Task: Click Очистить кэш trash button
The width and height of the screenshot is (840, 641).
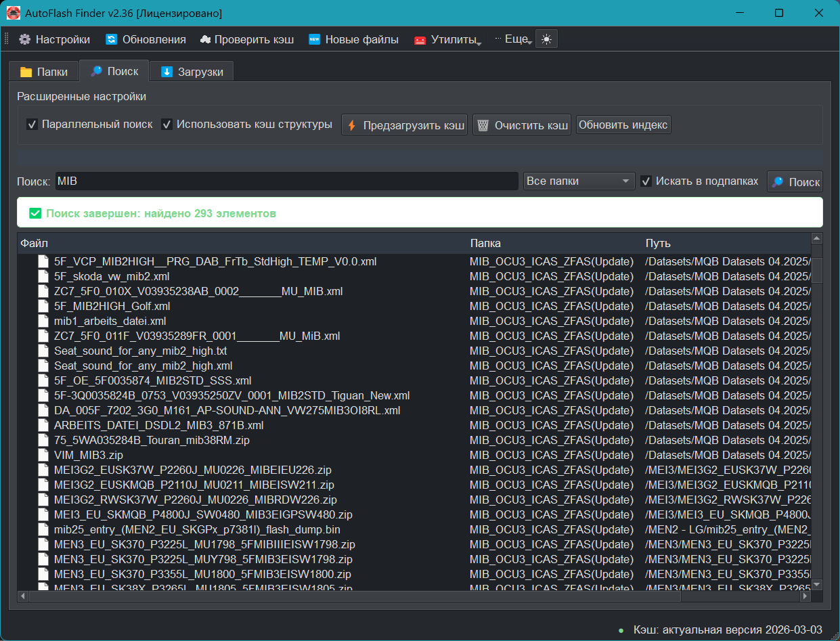Action: tap(521, 125)
